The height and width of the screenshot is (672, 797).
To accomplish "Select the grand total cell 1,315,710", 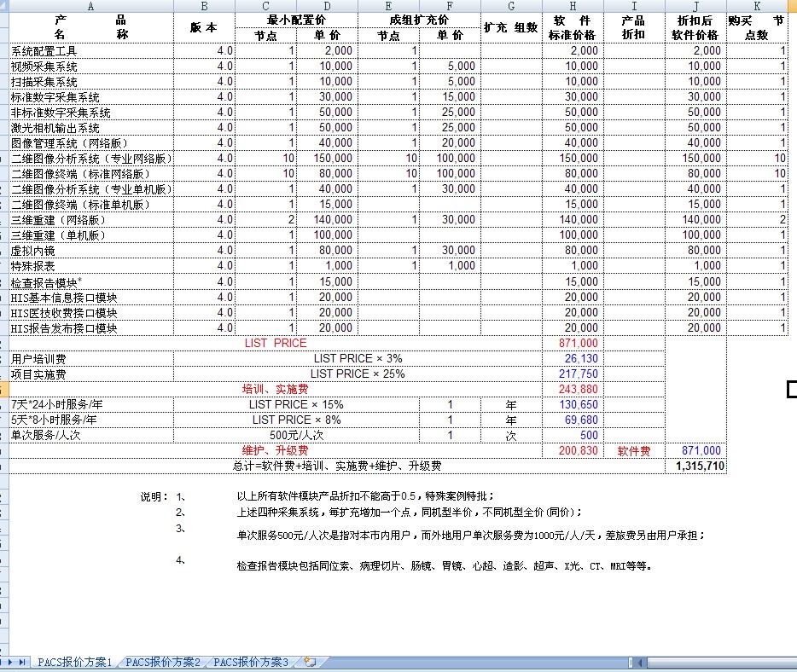I will pyautogui.click(x=695, y=466).
